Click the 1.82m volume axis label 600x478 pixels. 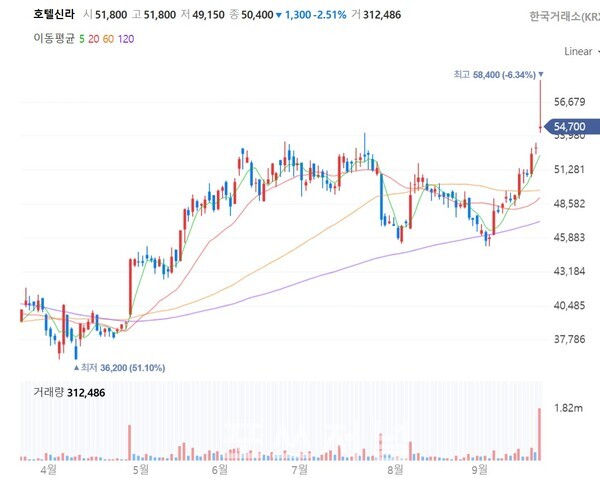click(x=568, y=410)
